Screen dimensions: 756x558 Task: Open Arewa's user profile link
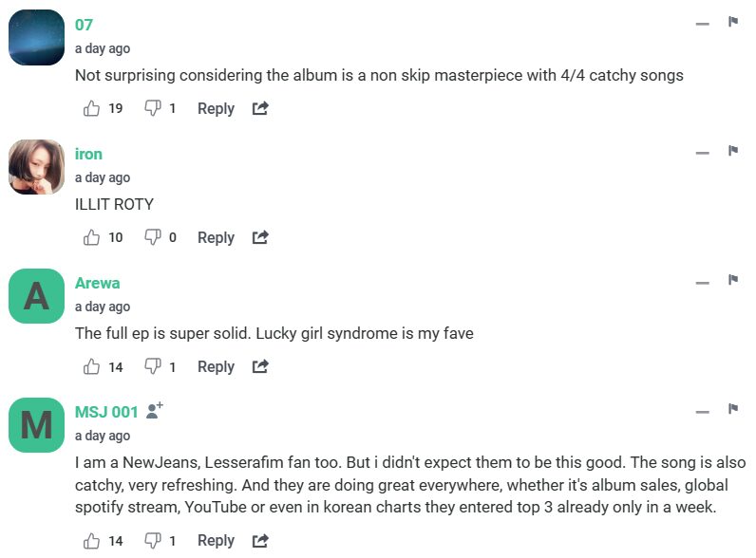click(97, 283)
